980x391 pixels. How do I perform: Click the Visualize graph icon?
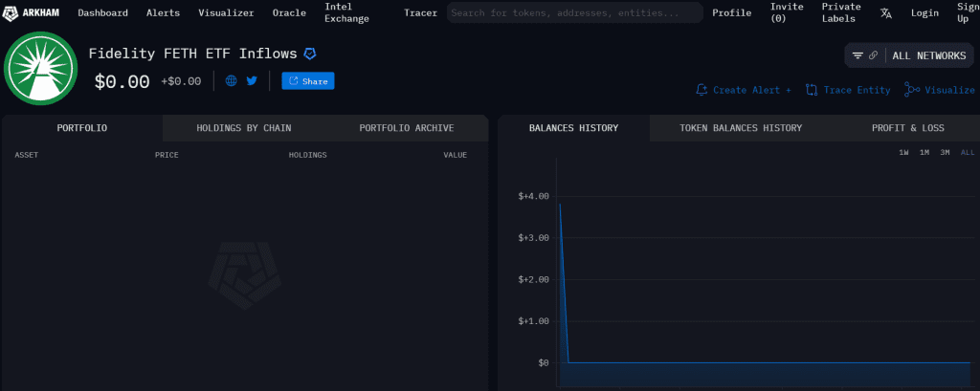(912, 90)
